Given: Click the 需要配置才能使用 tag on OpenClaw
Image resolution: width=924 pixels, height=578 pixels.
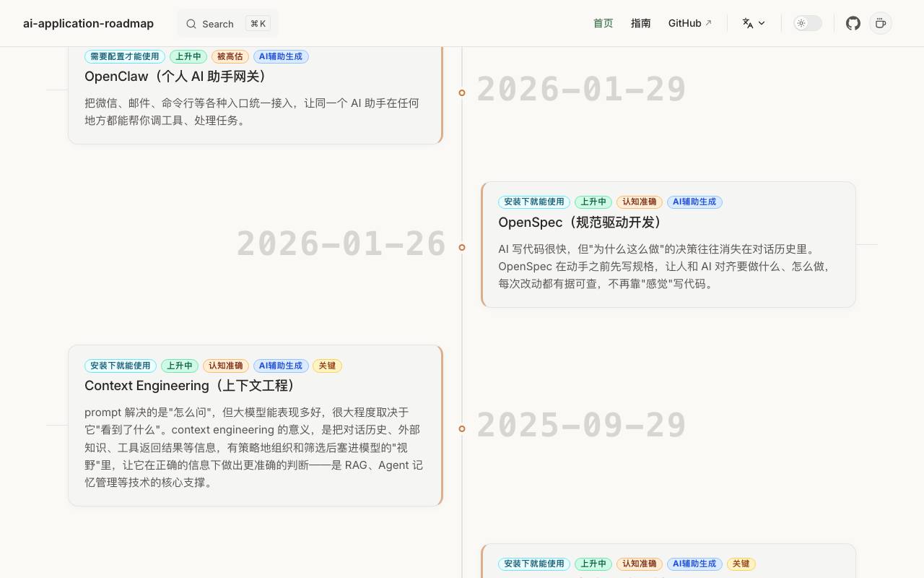Looking at the screenshot, I should [x=125, y=56].
